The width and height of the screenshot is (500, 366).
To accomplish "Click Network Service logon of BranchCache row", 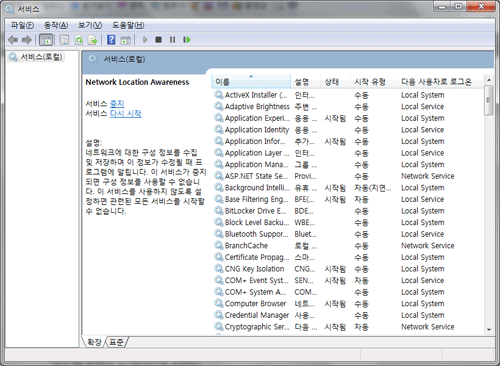I will click(428, 246).
